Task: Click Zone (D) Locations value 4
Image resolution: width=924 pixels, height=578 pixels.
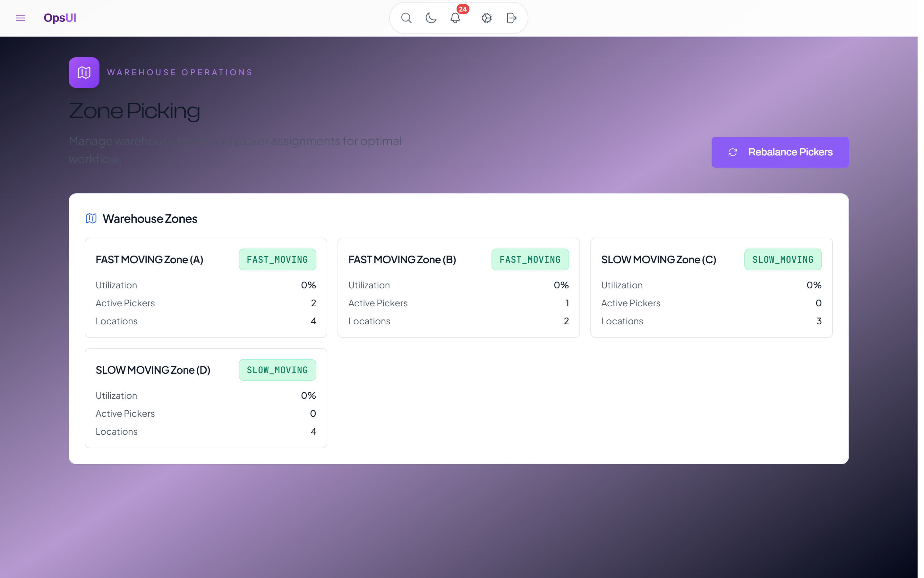Action: tap(313, 432)
